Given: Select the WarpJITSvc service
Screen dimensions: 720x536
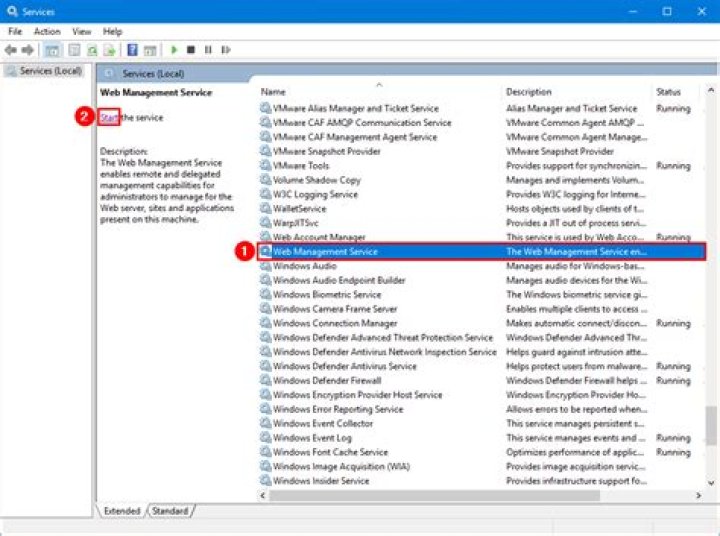Looking at the screenshot, I should pos(295,223).
